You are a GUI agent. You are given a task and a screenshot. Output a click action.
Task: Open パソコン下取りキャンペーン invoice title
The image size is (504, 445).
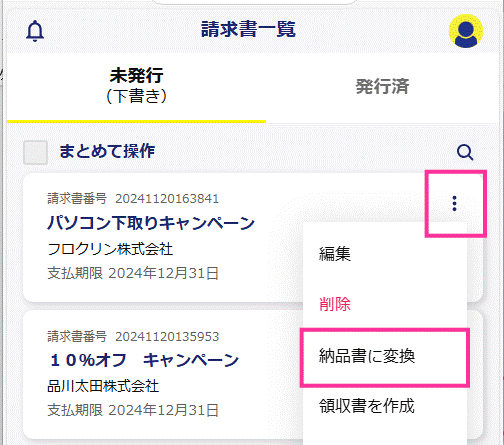(x=151, y=222)
